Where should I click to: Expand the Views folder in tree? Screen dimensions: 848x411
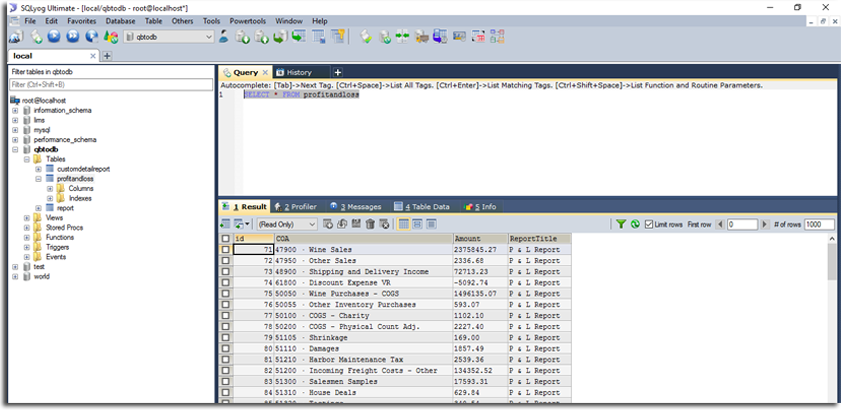point(25,217)
